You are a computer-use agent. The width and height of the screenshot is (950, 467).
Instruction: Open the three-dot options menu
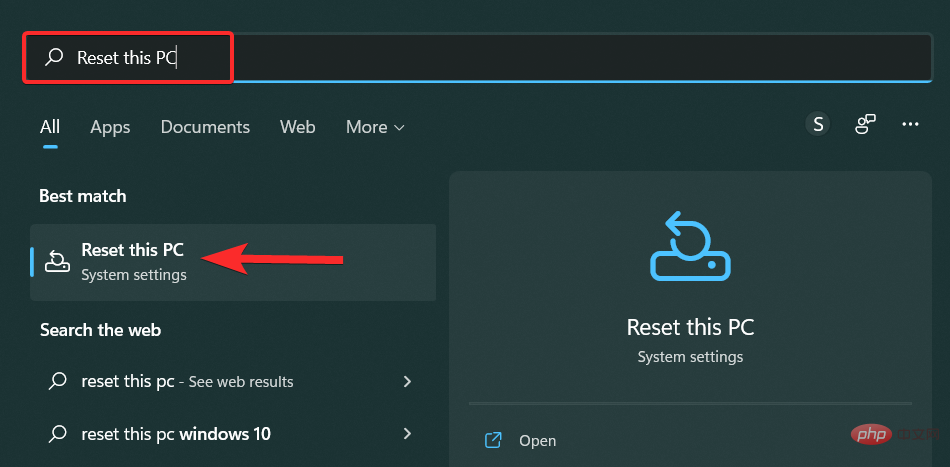point(910,124)
